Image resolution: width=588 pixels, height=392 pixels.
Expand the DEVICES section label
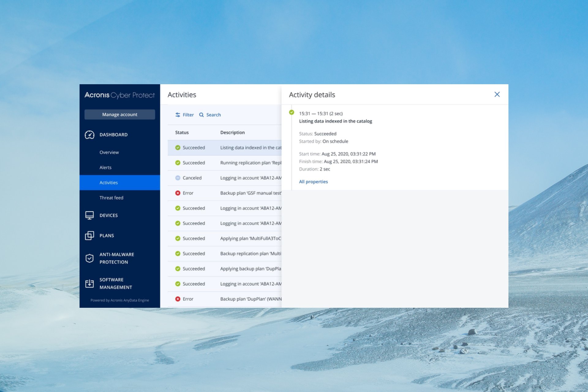pyautogui.click(x=108, y=215)
